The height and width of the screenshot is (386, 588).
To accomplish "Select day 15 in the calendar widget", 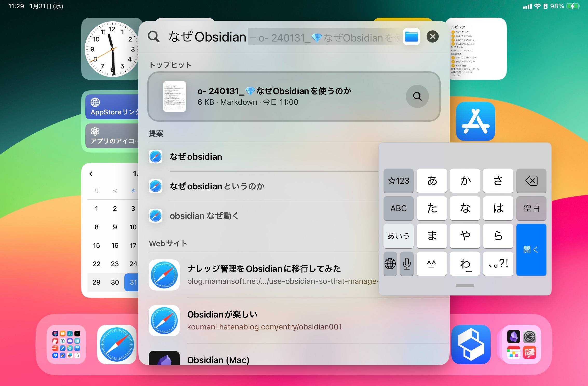I will tap(97, 245).
